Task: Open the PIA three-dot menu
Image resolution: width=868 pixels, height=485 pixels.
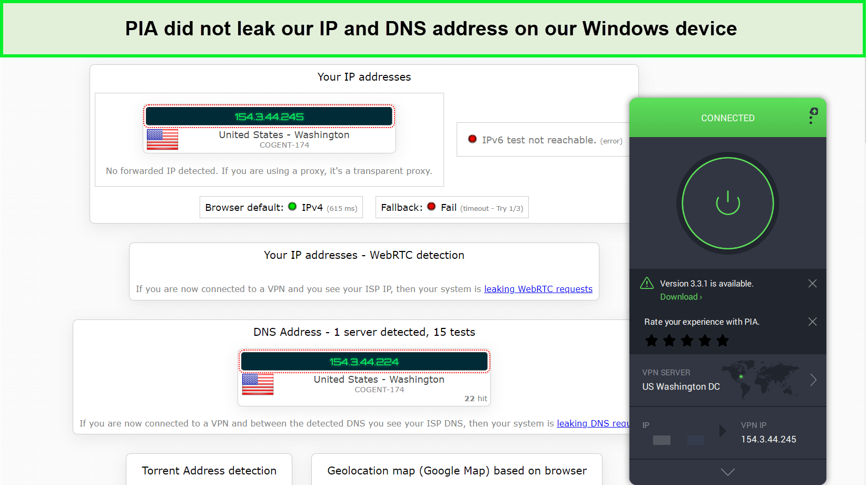Action: tap(812, 117)
